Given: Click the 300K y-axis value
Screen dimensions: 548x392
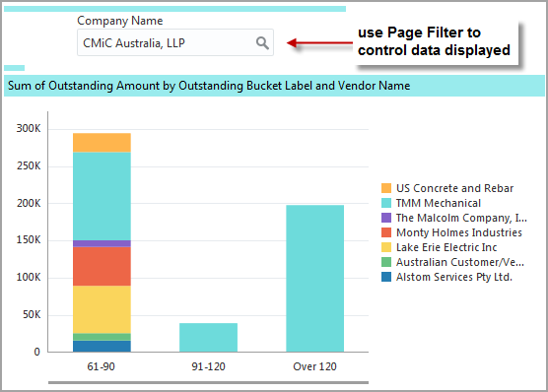Looking at the screenshot, I should pyautogui.click(x=29, y=129).
